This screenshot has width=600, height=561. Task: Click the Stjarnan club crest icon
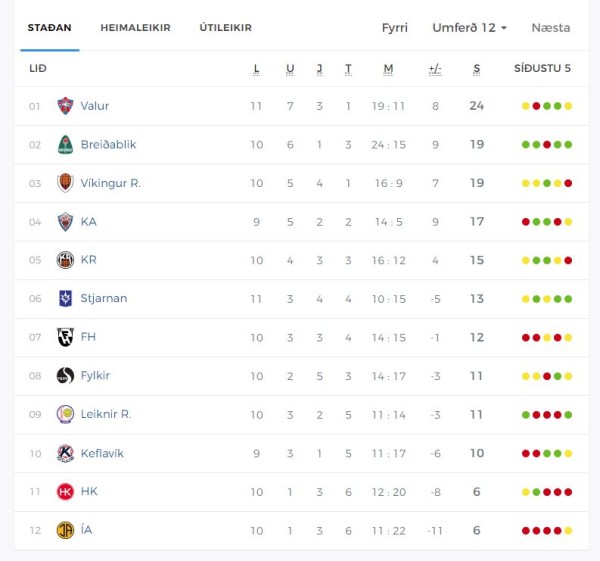pos(65,298)
